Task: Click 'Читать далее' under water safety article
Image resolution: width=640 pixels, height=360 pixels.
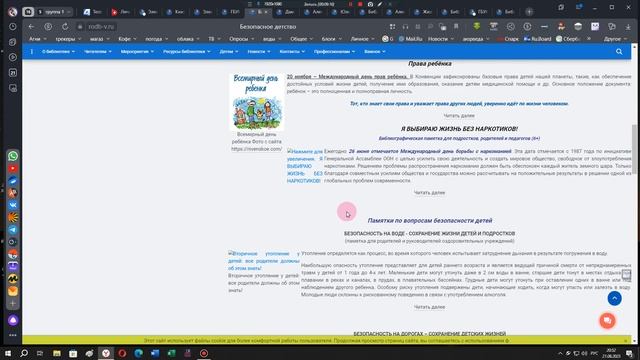Action: coord(429,307)
